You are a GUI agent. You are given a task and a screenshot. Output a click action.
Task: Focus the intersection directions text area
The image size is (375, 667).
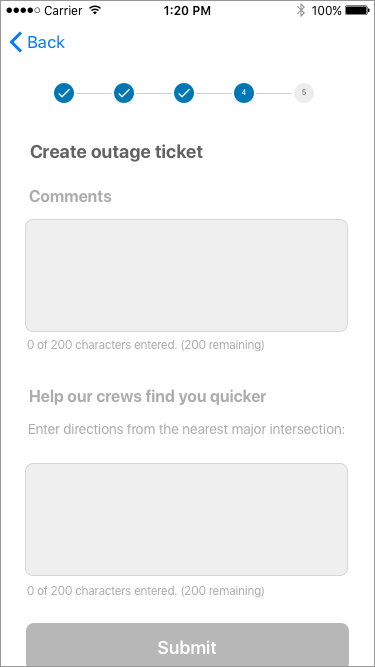coord(187,519)
